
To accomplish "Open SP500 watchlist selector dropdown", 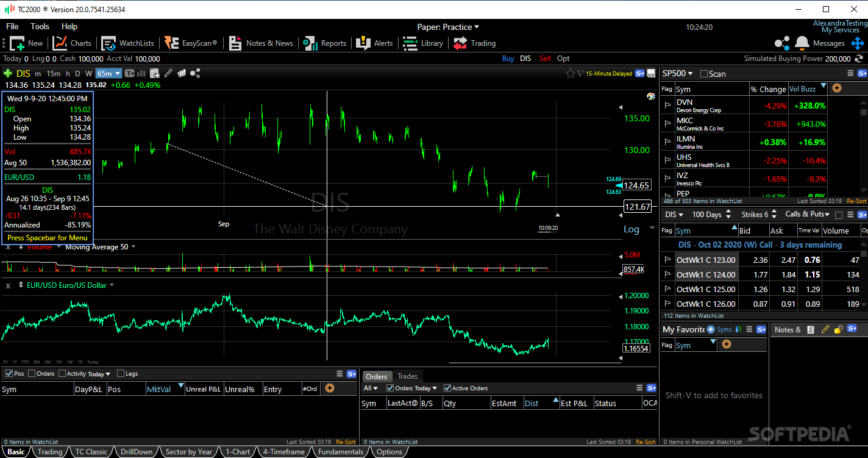I will [x=678, y=73].
